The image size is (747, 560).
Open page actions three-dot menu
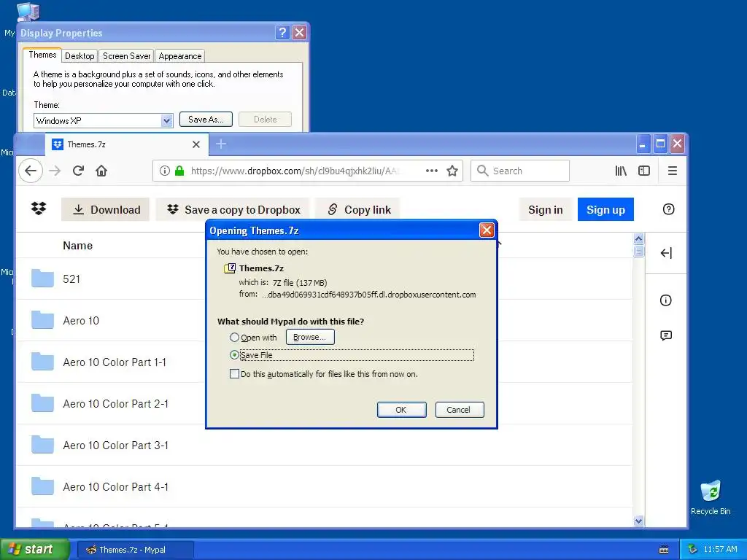(x=432, y=171)
